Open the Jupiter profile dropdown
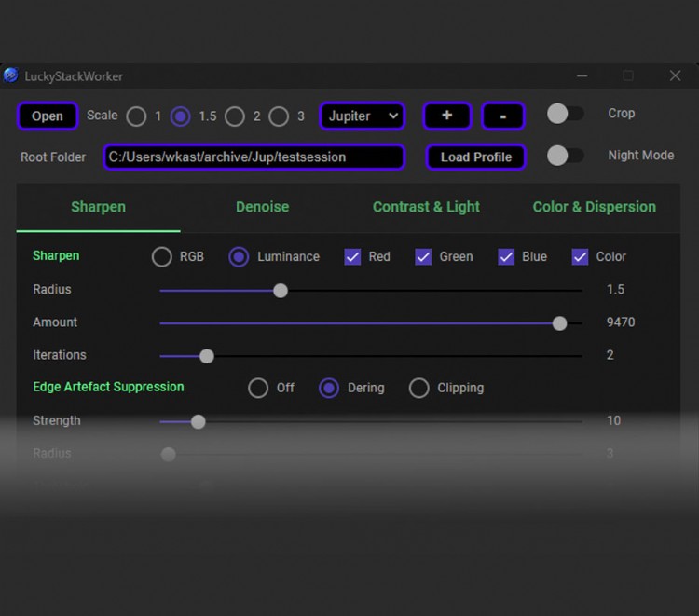The width and height of the screenshot is (699, 616). coord(363,116)
